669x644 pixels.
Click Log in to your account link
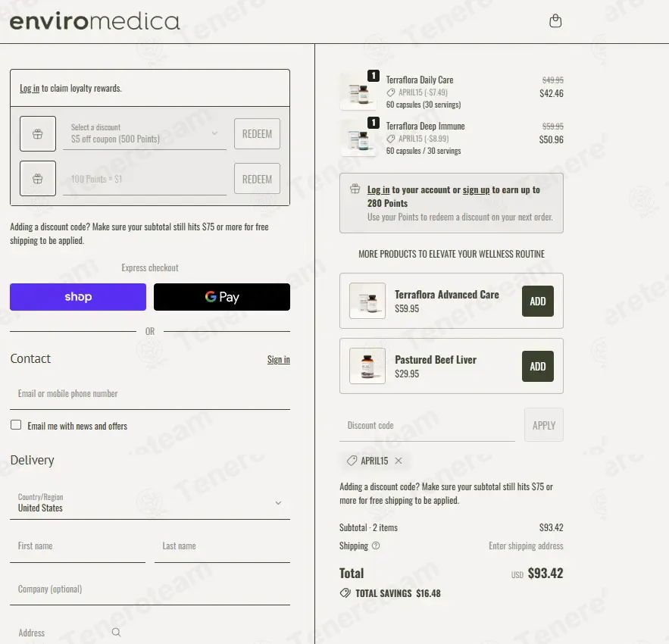pyautogui.click(x=379, y=190)
